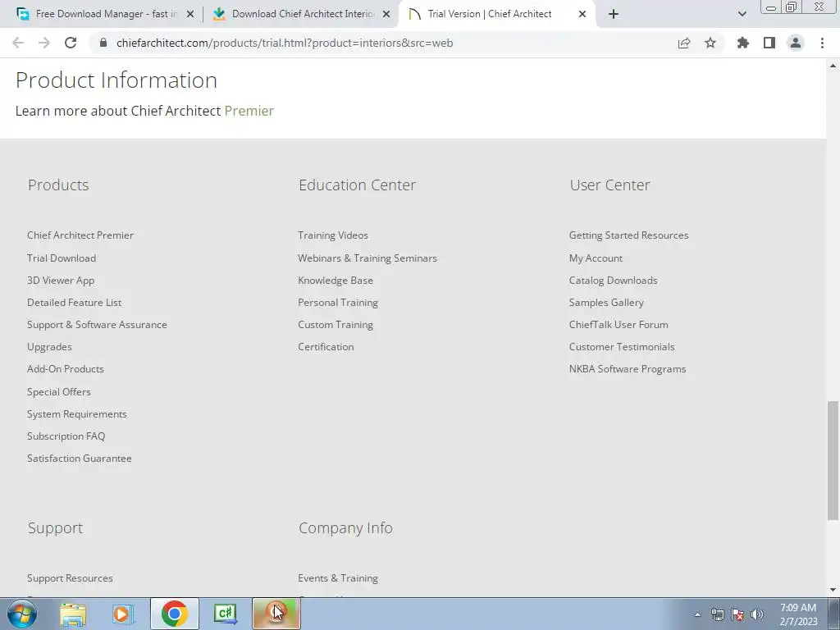Reload the page with the refresh icon

(71, 43)
